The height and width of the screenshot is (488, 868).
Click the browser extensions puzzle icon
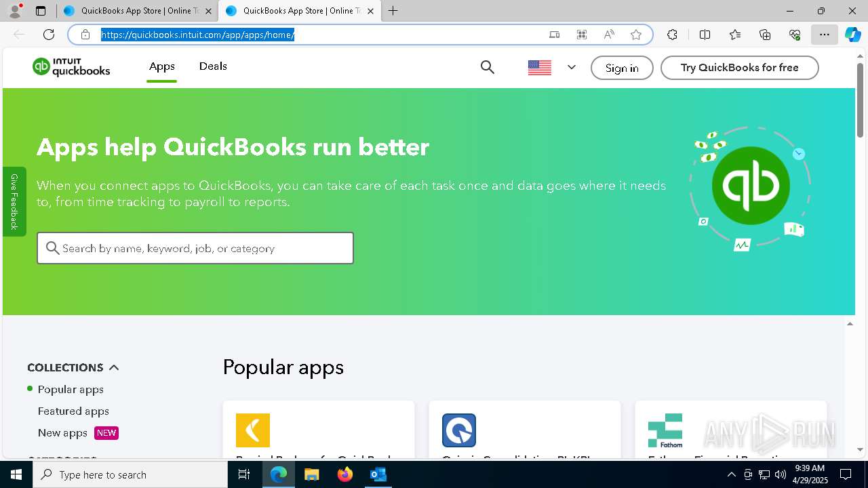click(672, 35)
